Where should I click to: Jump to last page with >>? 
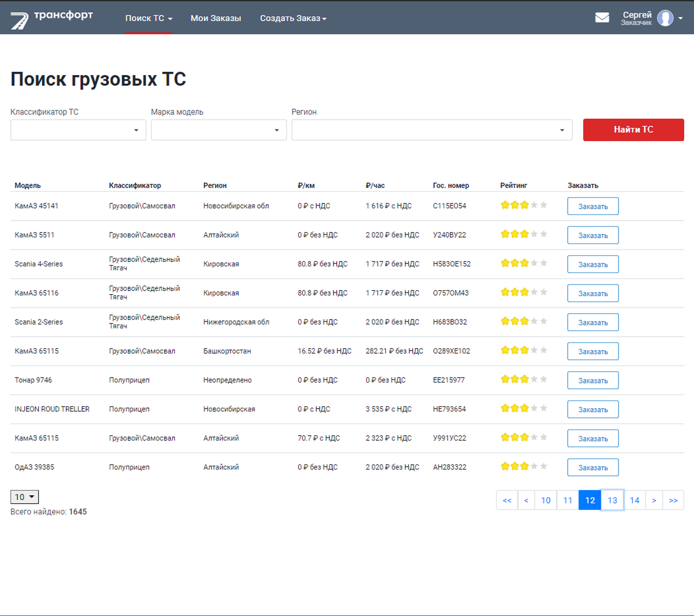click(673, 500)
